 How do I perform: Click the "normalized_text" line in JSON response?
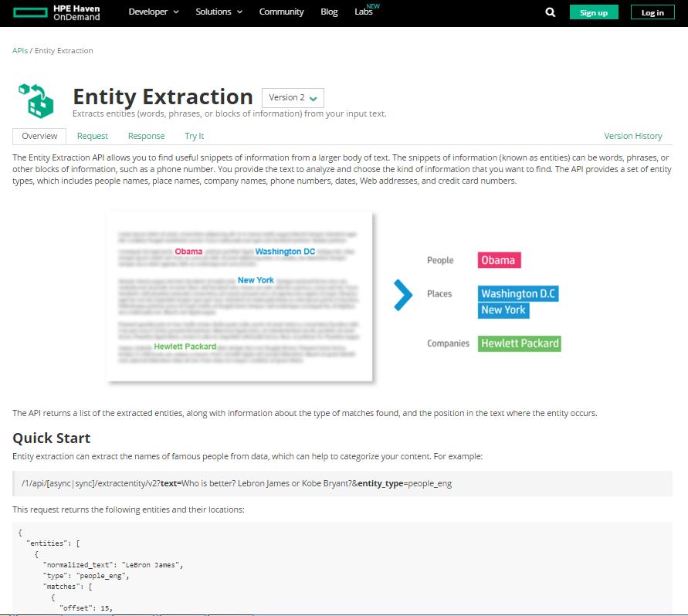point(113,565)
